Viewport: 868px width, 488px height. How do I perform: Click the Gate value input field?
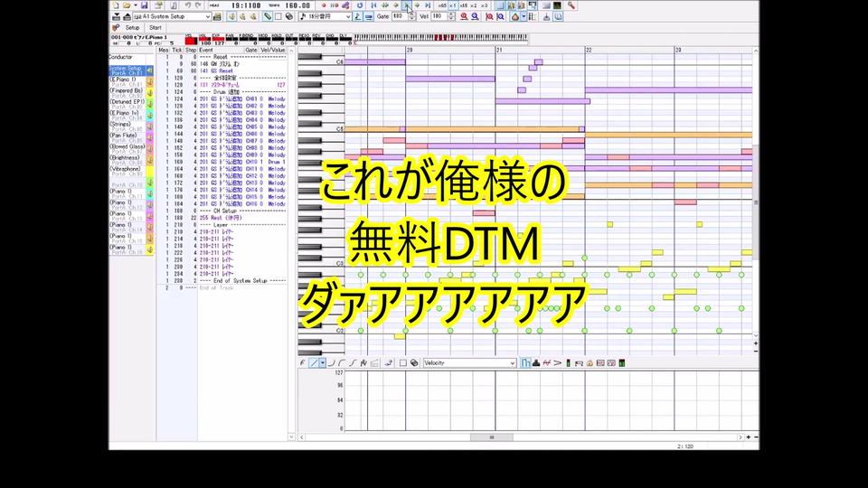[x=399, y=16]
